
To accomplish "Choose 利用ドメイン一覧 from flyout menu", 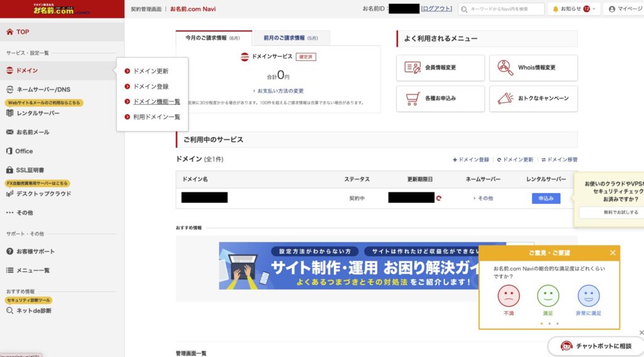I will click(x=157, y=117).
